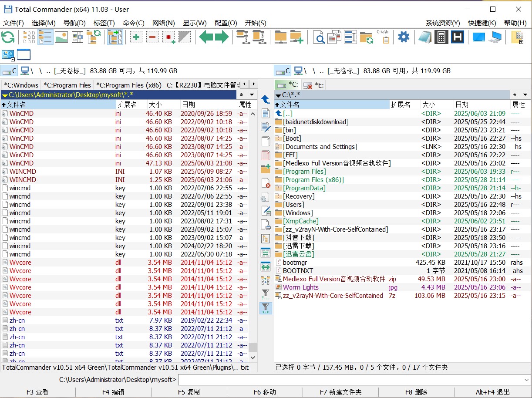Open FTP connection folder icon
The image size is (532, 398).
[x=280, y=37]
